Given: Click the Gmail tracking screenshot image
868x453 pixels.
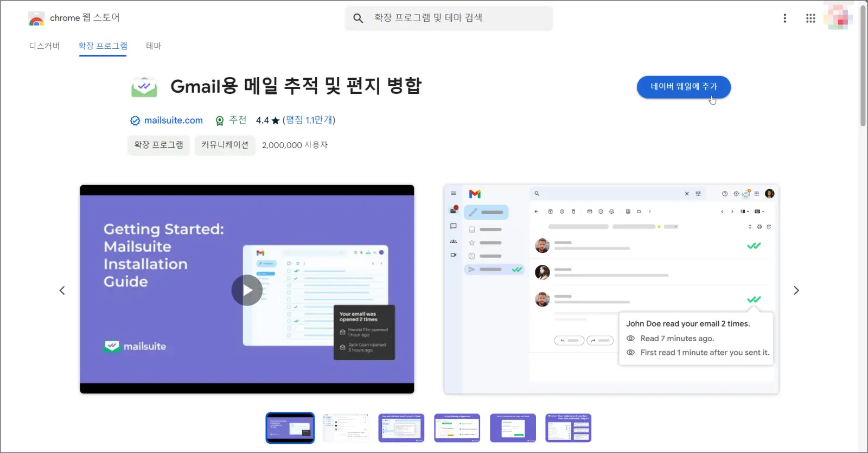Looking at the screenshot, I should pos(611,289).
